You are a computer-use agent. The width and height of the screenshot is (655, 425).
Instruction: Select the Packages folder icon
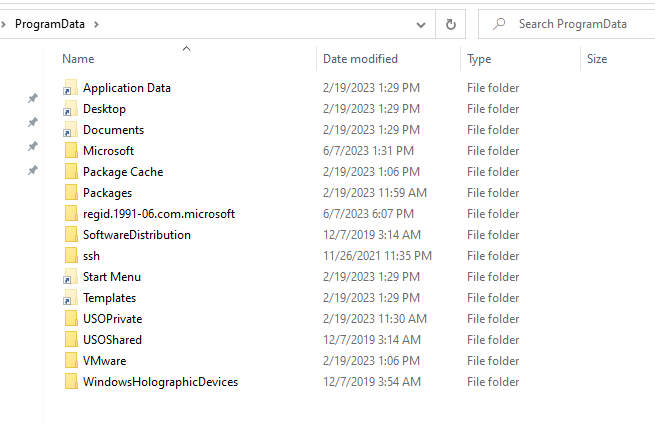(71, 193)
